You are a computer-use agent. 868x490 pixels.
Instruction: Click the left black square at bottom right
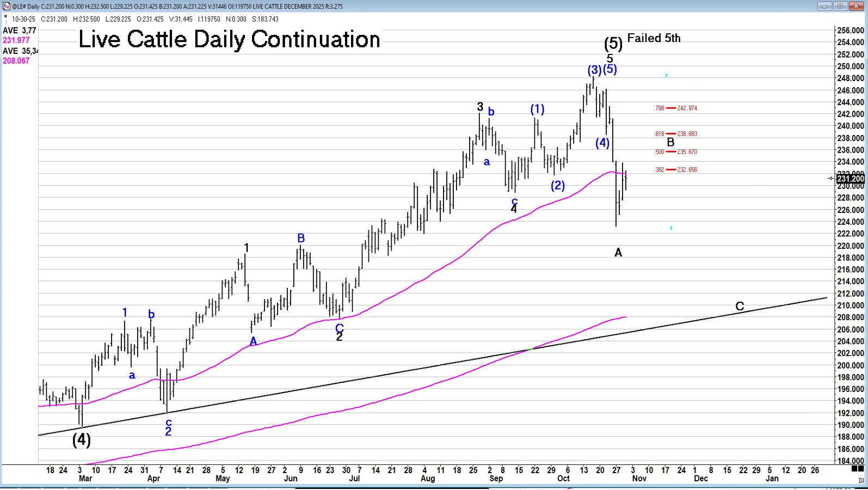[x=854, y=469]
